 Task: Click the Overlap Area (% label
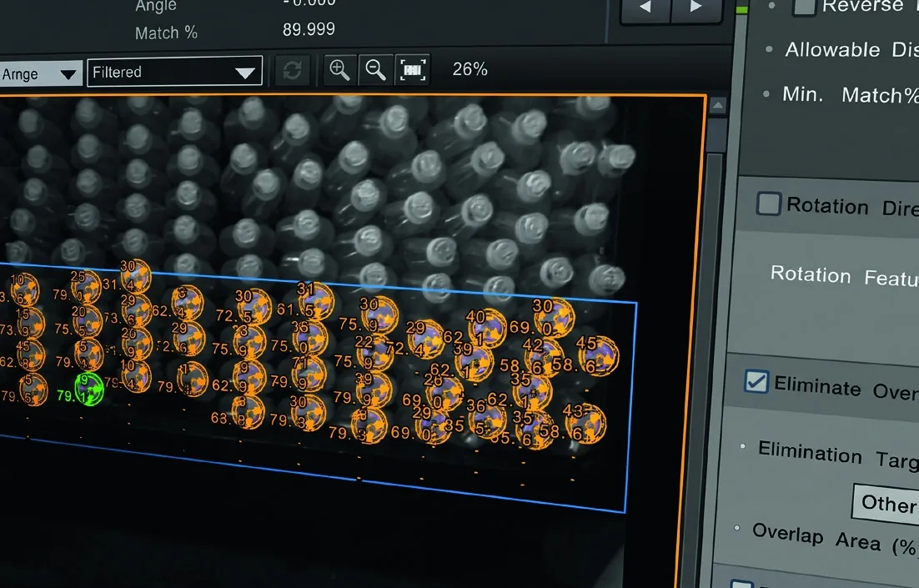[x=835, y=539]
